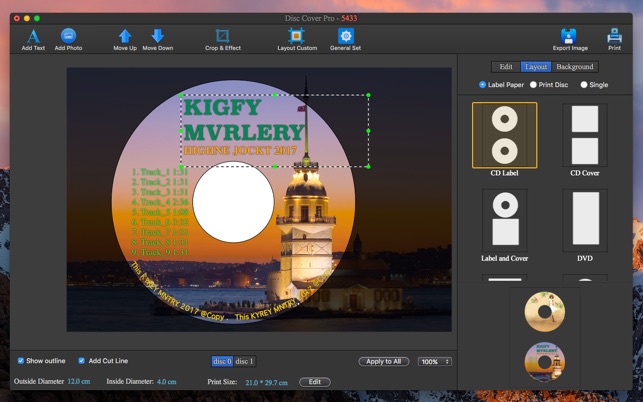Toggle the Show outline checkbox

pyautogui.click(x=21, y=361)
